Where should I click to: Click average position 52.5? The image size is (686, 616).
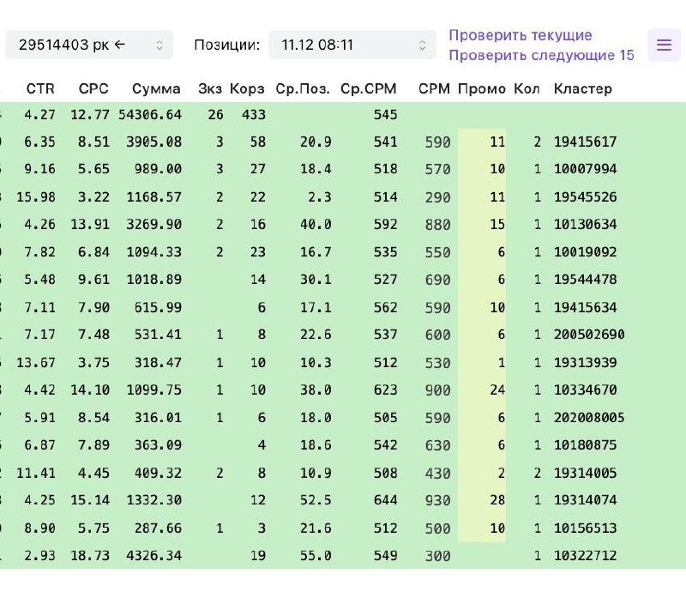tap(316, 500)
